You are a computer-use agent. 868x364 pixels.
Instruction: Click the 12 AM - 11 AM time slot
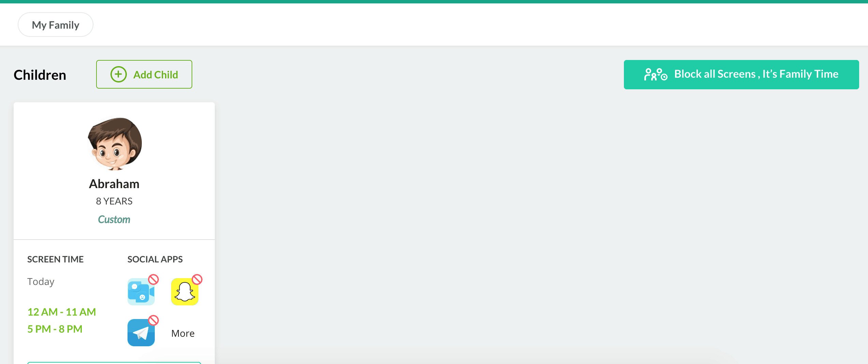tap(62, 312)
